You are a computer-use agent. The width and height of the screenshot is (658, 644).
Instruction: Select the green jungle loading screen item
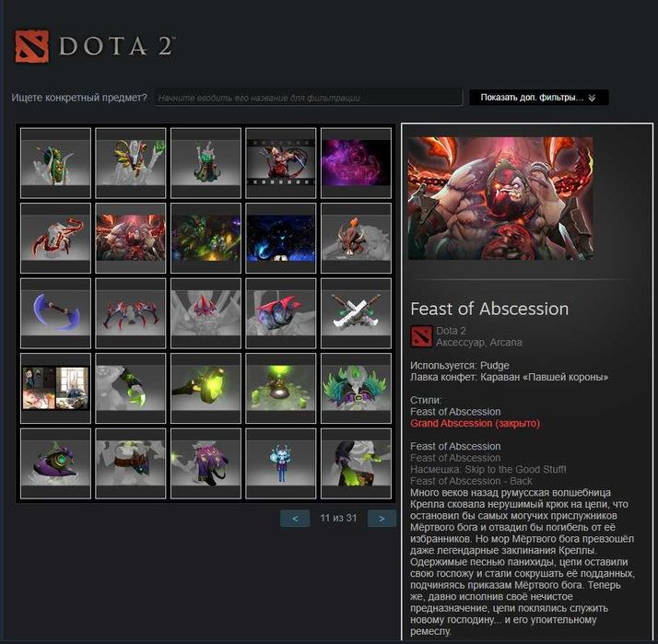(x=206, y=238)
